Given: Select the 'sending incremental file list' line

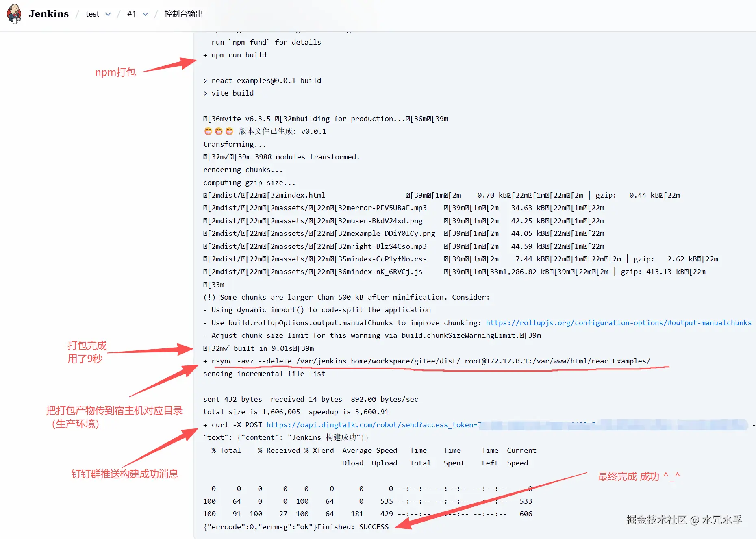Looking at the screenshot, I should pyautogui.click(x=264, y=374).
